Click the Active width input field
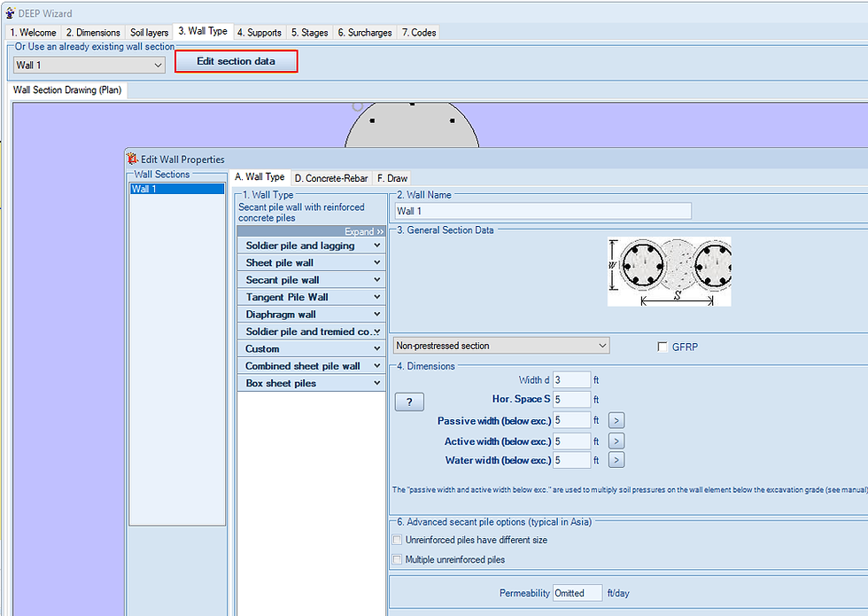 click(571, 441)
